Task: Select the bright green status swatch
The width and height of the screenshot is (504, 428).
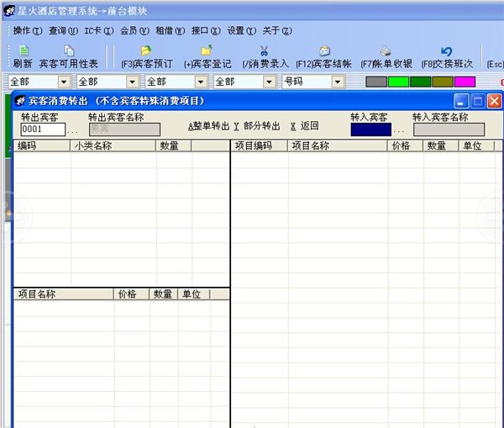Action: (x=398, y=82)
